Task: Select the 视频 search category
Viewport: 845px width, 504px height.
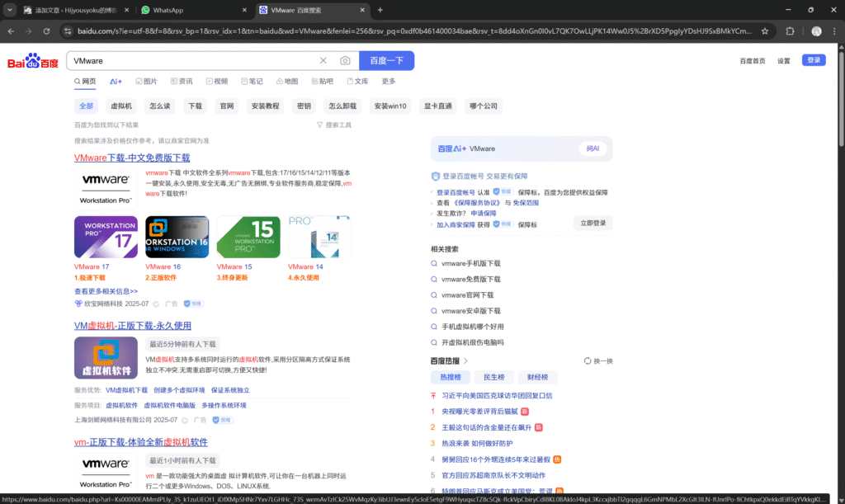Action: [x=217, y=82]
